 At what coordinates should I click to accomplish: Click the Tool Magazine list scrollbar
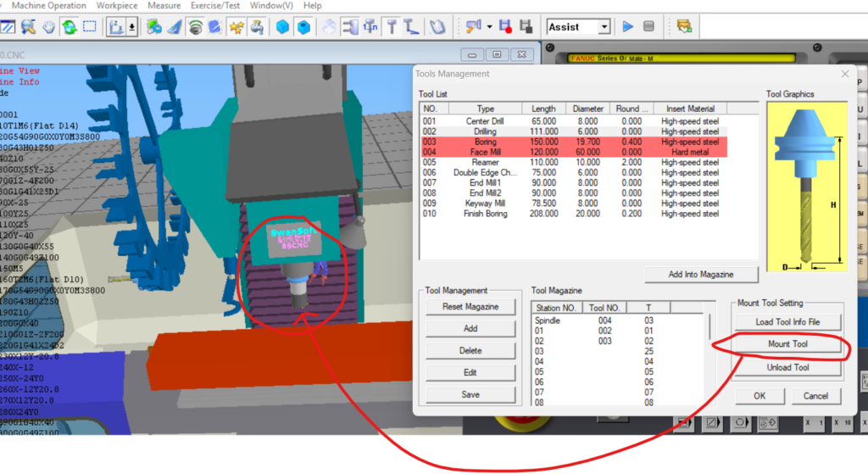click(x=711, y=356)
